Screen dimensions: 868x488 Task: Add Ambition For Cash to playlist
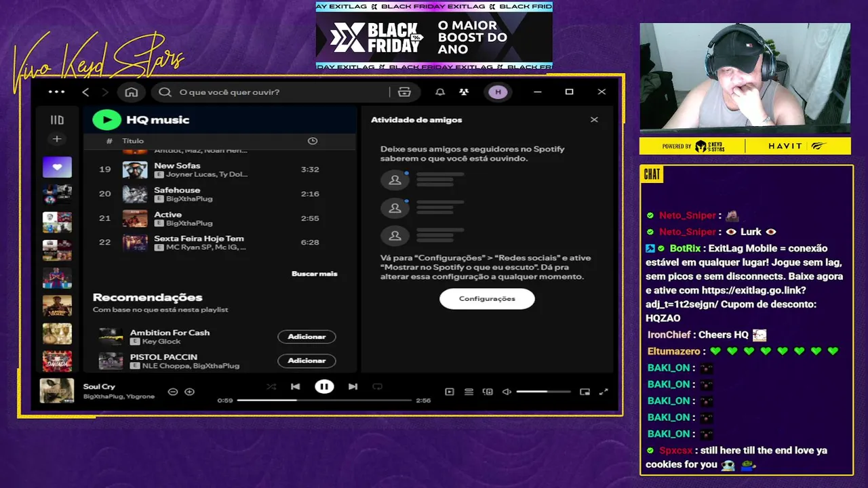(x=307, y=337)
